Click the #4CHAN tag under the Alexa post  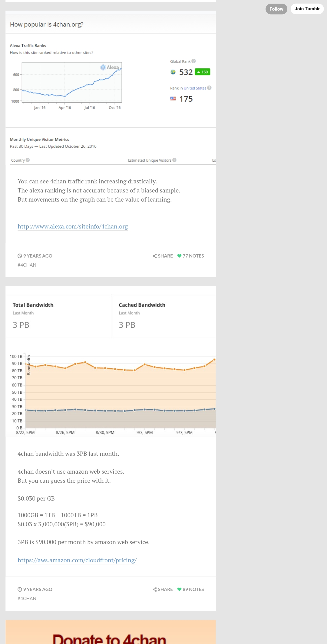coord(27,265)
